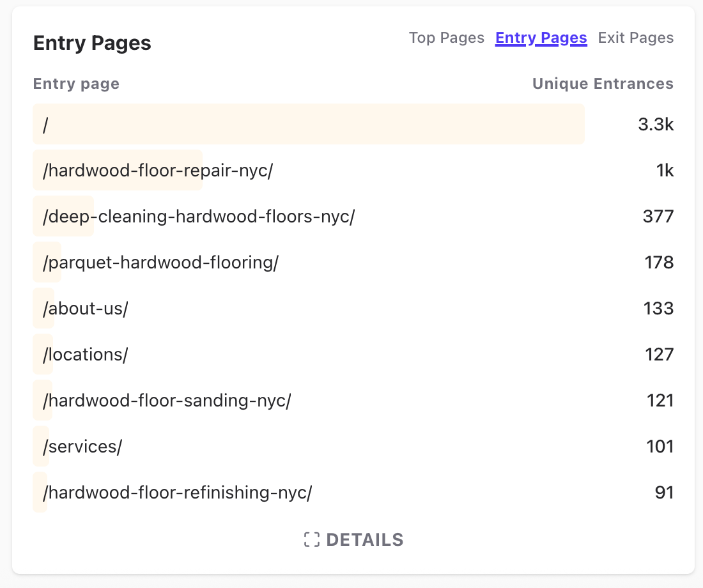Click the Entry page column header
The height and width of the screenshot is (588, 703).
tap(76, 84)
